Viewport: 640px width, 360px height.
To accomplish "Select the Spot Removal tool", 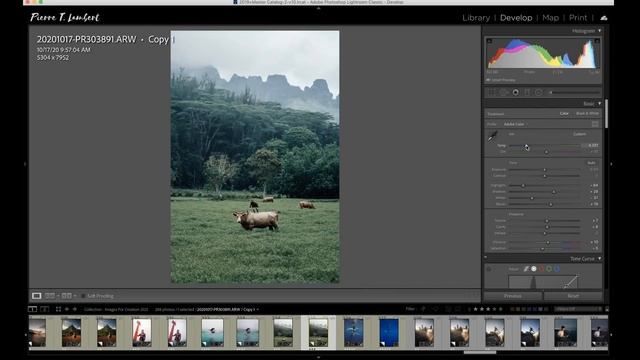I will coord(504,93).
